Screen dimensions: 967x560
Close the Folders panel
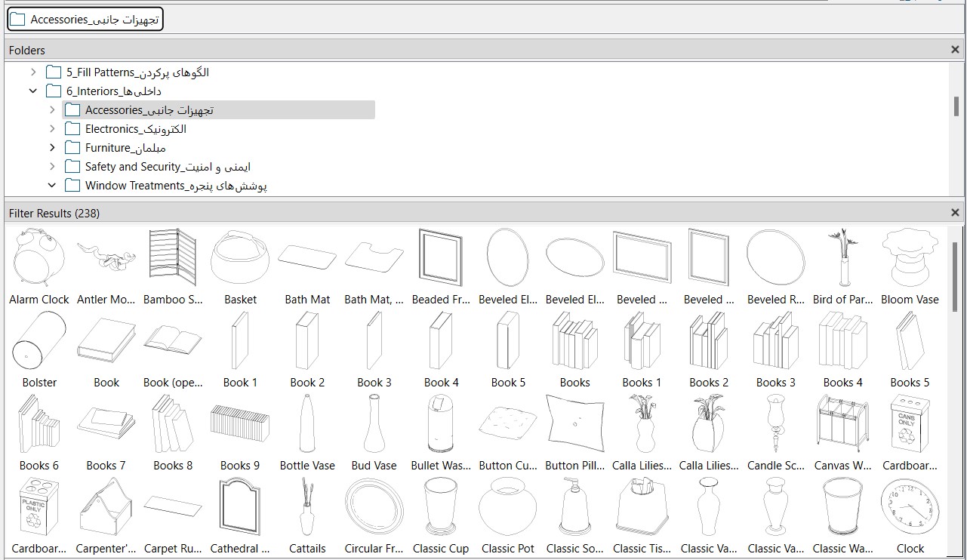955,50
